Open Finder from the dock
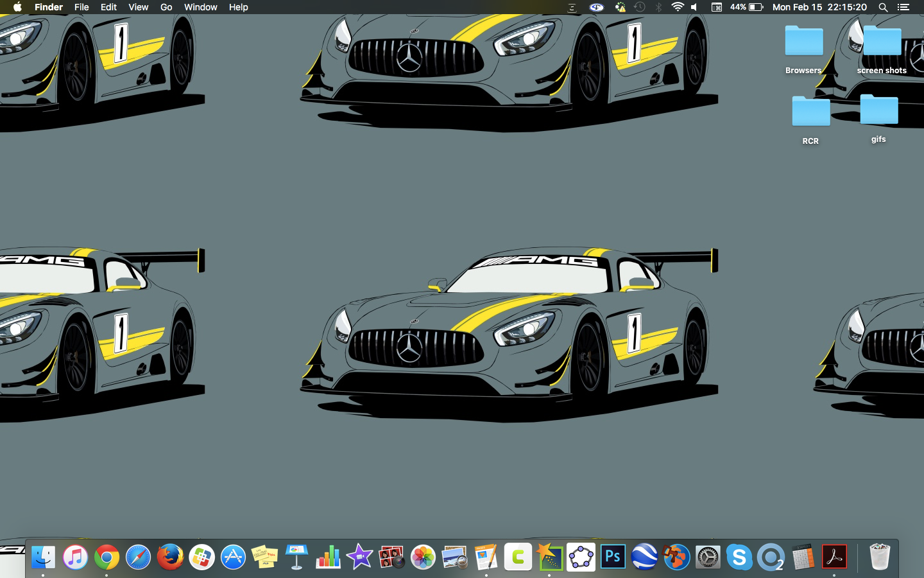Image resolution: width=924 pixels, height=578 pixels. [43, 557]
